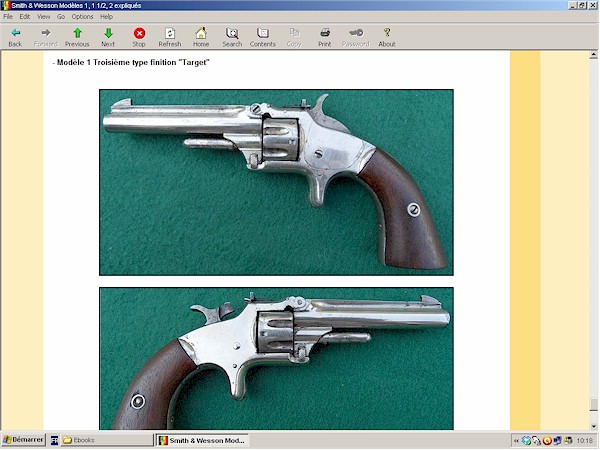Switch to the Ebooks taskbar window

coord(107,440)
